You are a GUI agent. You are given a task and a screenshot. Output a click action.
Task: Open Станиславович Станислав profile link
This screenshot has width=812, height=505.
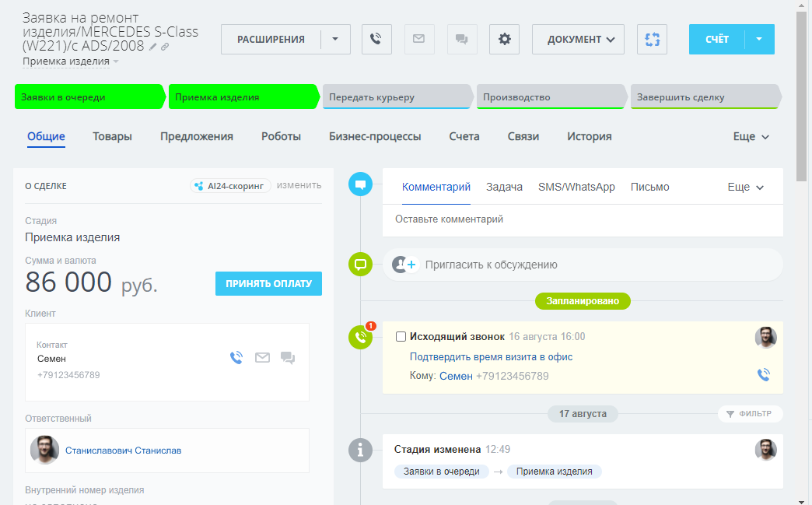point(123,451)
